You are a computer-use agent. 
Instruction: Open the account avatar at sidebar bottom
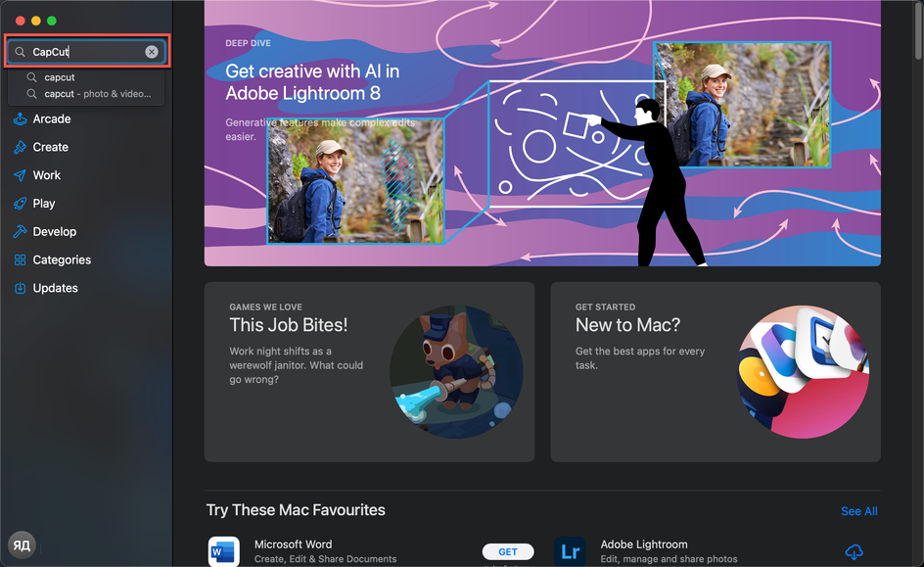[x=22, y=545]
